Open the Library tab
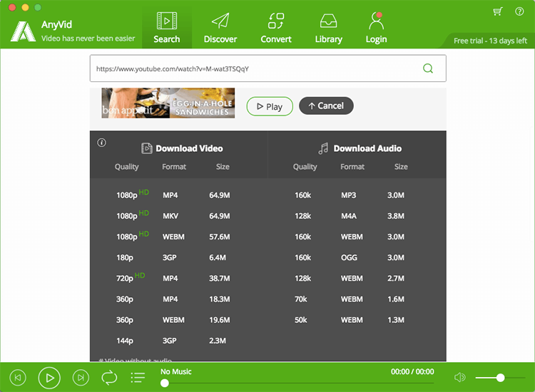535x392 pixels. tap(328, 28)
